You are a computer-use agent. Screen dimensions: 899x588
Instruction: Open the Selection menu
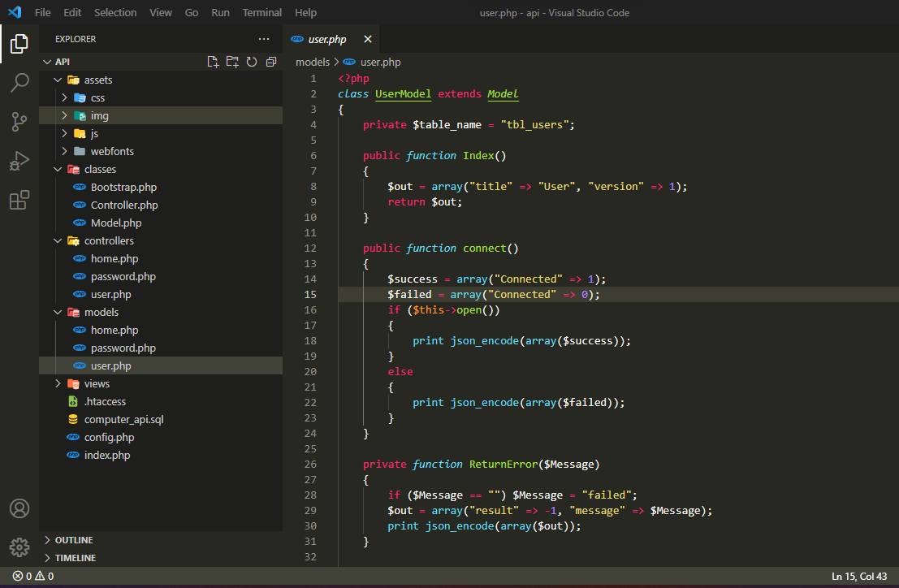pos(115,12)
